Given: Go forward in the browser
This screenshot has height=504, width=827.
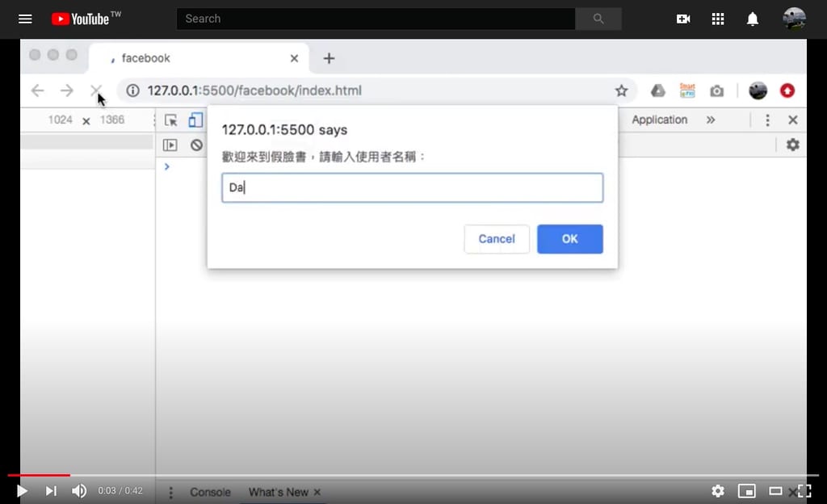Looking at the screenshot, I should click(66, 90).
